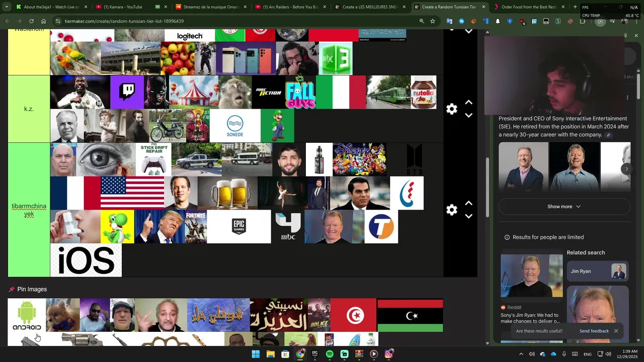This screenshot has width=644, height=362.
Task: Select the Stick Drift Repair controller image
Action: pos(153,159)
